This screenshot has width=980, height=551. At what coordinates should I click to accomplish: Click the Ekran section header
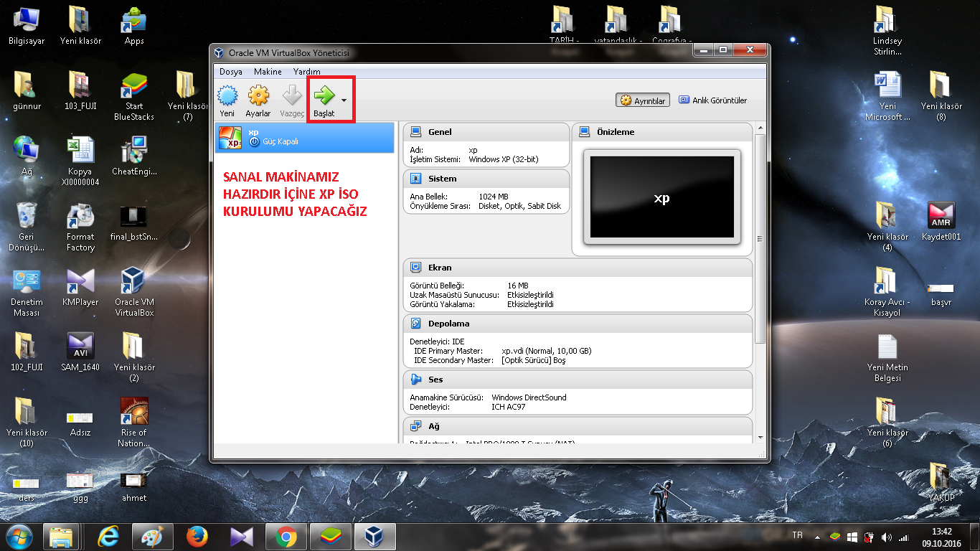click(578, 268)
